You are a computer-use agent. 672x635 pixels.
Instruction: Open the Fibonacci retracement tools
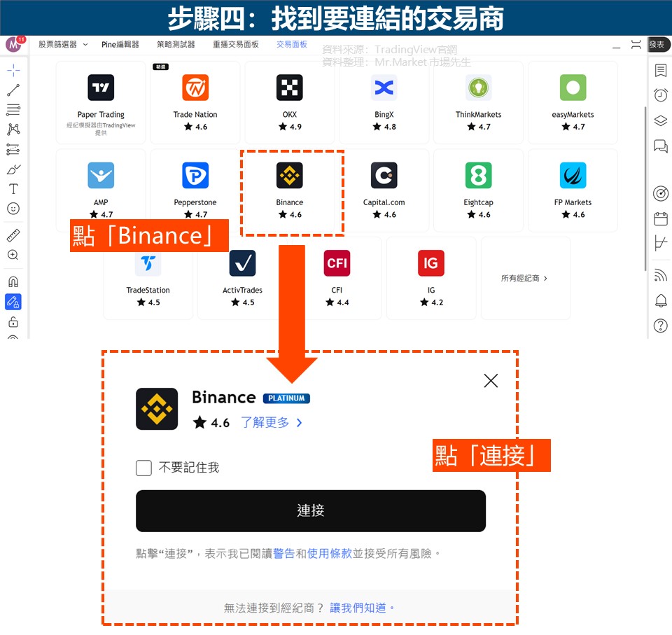[13, 110]
